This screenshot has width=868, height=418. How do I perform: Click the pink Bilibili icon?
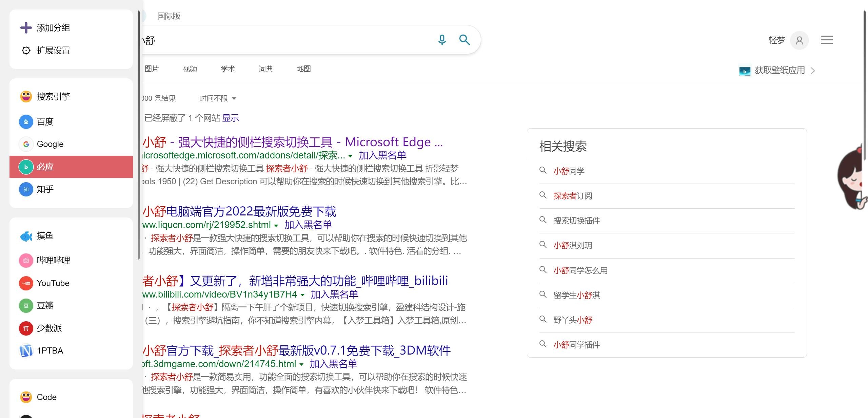point(26,261)
